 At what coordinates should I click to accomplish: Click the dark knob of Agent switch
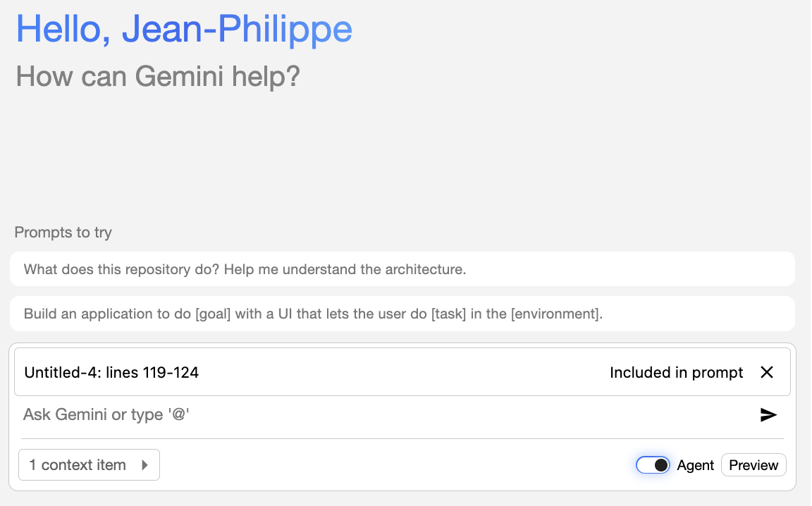pyautogui.click(x=661, y=465)
